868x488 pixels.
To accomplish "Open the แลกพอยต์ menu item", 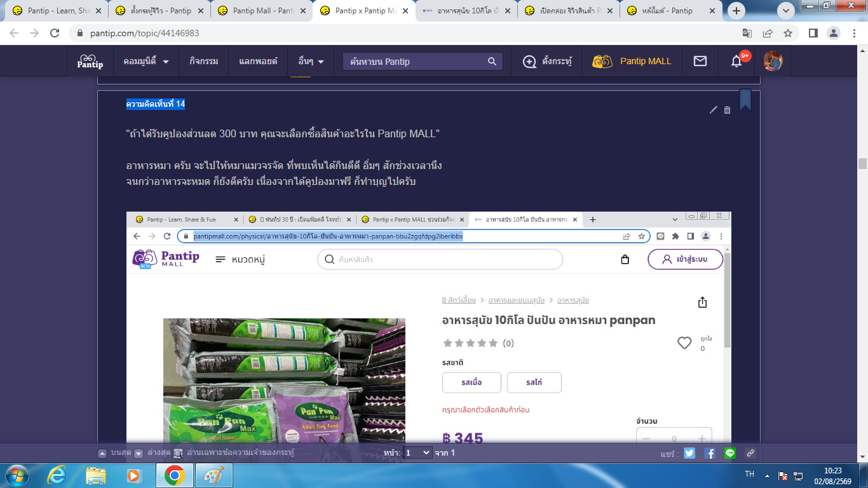I will (x=258, y=61).
